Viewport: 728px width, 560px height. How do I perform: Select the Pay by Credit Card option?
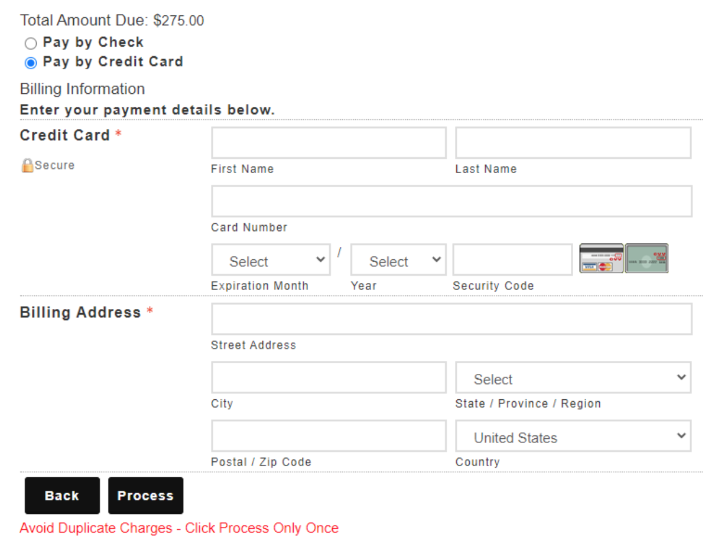pos(31,63)
